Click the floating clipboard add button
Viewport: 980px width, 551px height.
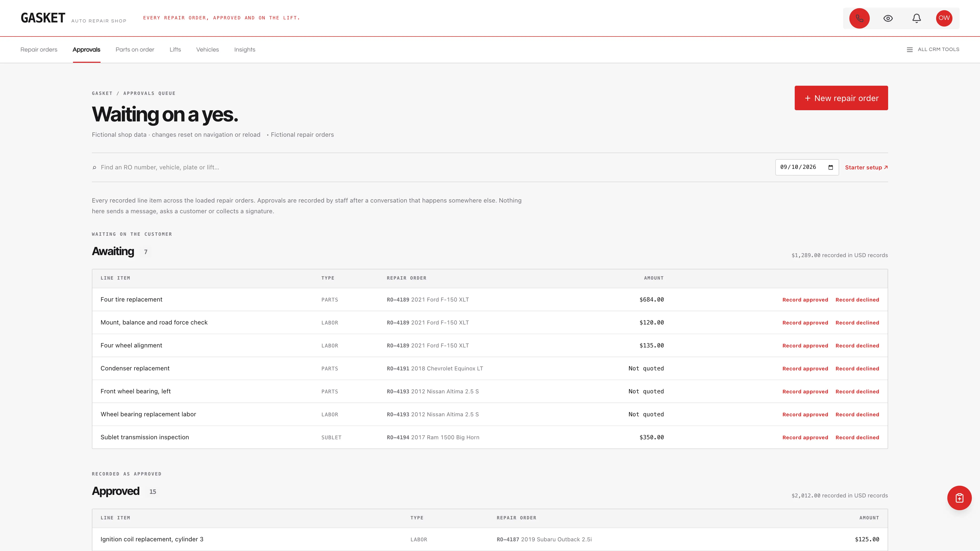click(959, 498)
